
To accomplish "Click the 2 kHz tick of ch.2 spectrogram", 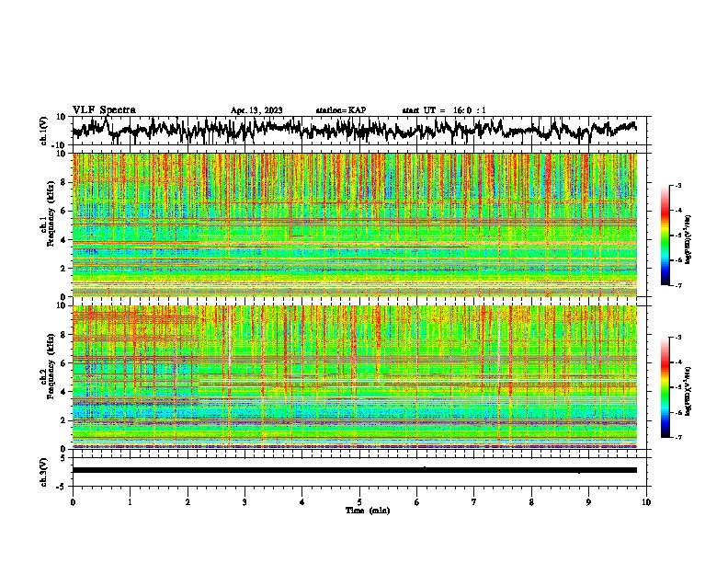I will [x=63, y=420].
